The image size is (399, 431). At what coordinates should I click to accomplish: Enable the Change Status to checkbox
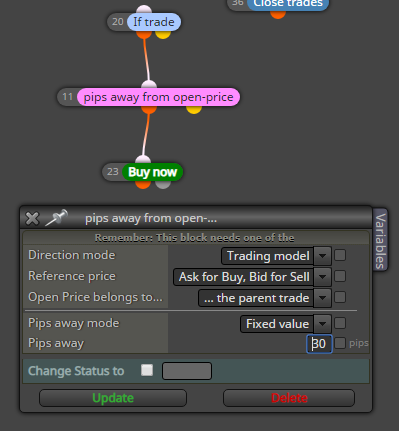pos(147,370)
